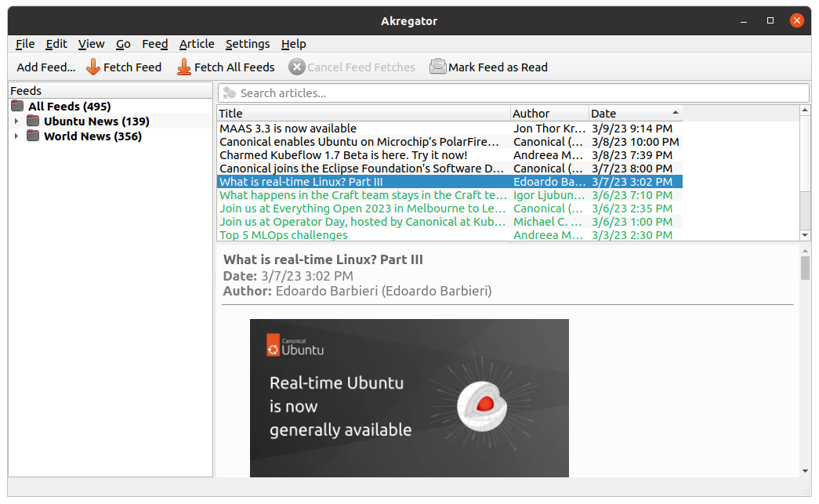Select Canonical joins the Eclipse Foundation article

(x=361, y=169)
